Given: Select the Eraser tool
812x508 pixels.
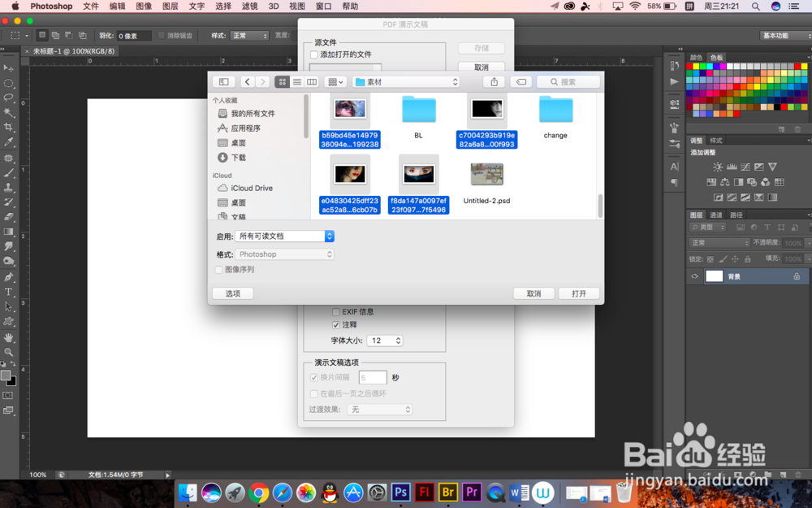Looking at the screenshot, I should click(x=9, y=216).
